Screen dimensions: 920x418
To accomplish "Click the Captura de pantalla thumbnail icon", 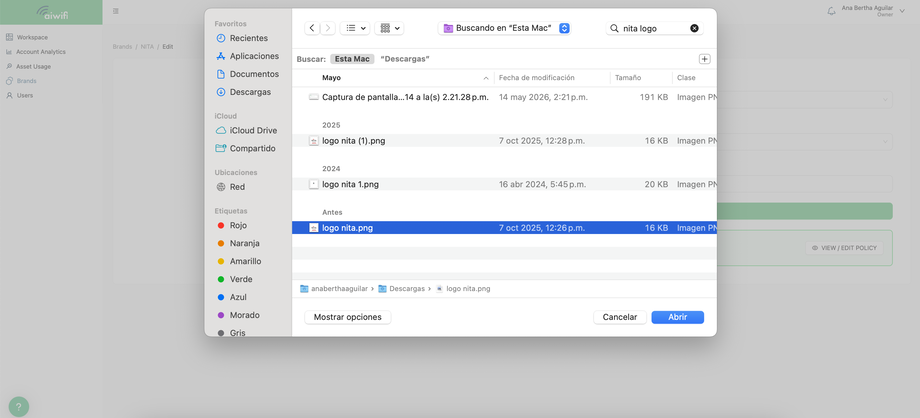I will [x=314, y=97].
